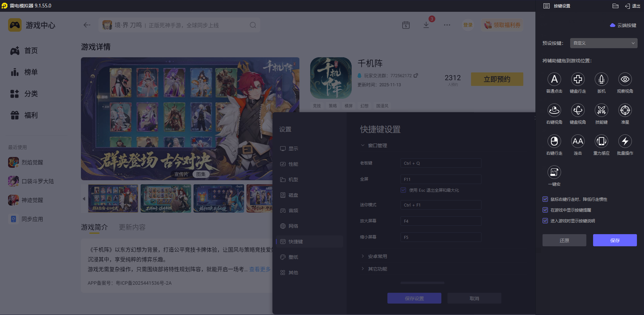The width and height of the screenshot is (644, 315).
Task: Click the 保存 button to save mappings
Action: (615, 240)
